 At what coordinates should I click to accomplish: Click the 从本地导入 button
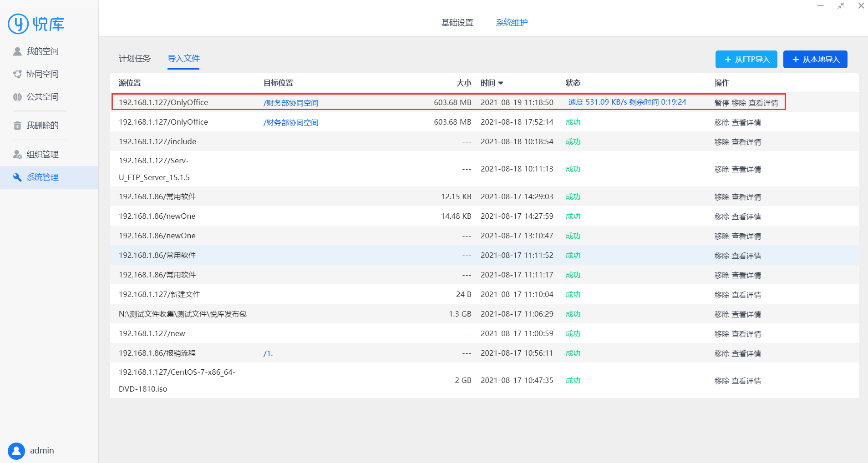(815, 60)
